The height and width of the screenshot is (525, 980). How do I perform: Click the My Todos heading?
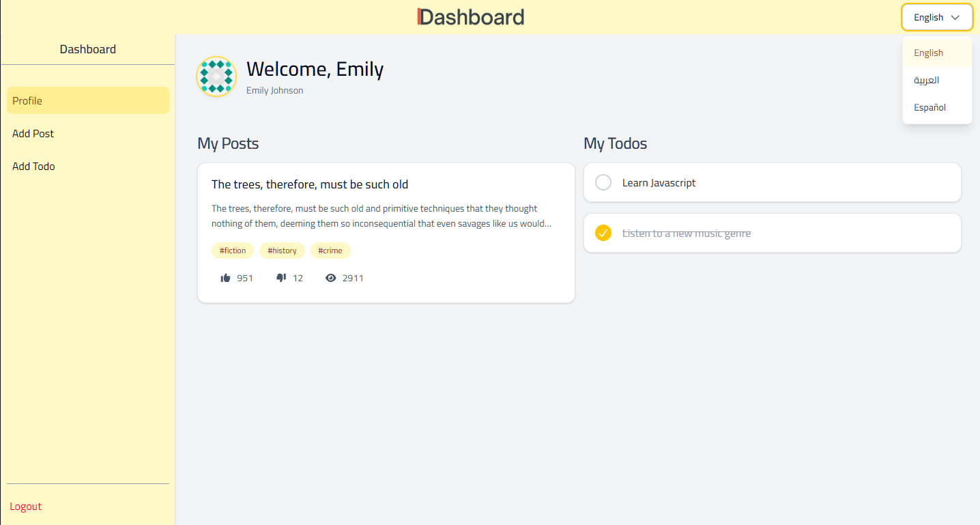[x=616, y=143]
